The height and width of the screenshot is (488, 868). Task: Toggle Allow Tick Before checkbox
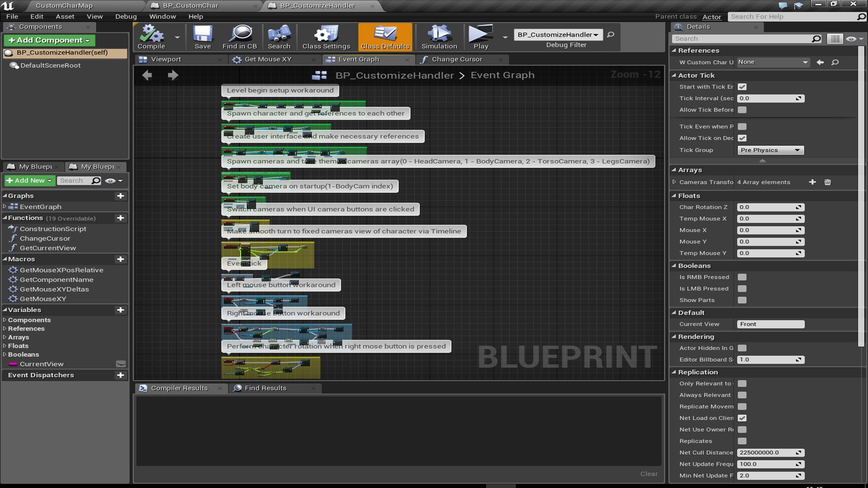741,110
